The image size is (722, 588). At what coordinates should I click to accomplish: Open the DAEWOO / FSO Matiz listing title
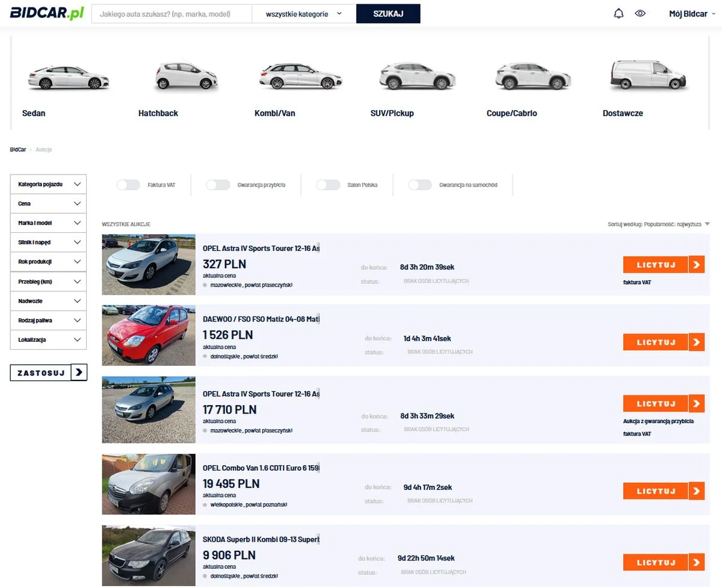[261, 319]
